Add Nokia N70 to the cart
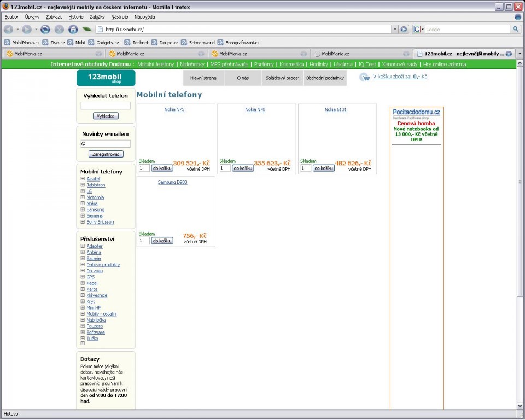 pyautogui.click(x=243, y=168)
